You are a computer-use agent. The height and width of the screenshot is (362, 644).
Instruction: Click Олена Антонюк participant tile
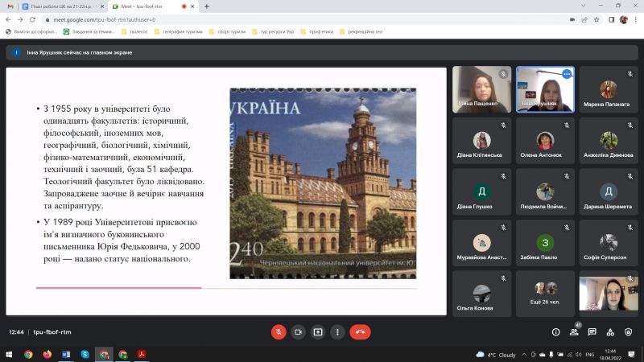[x=545, y=140]
